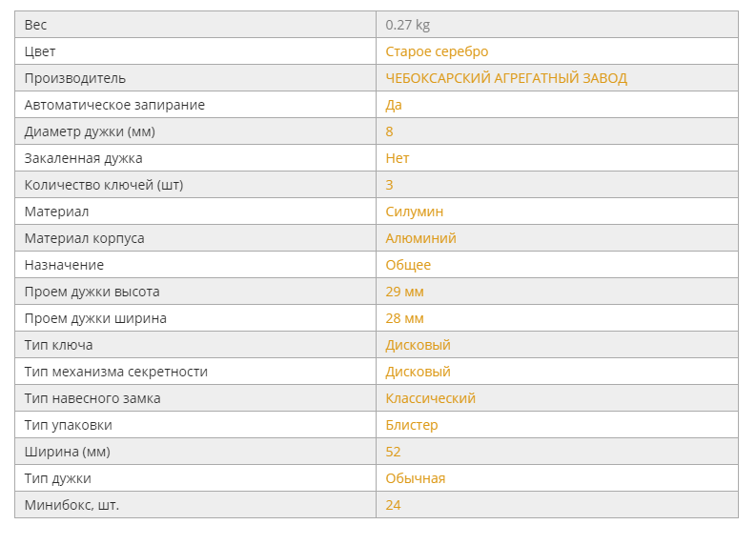Click the weight value 0.27 kg
756x545 pixels.
click(407, 25)
